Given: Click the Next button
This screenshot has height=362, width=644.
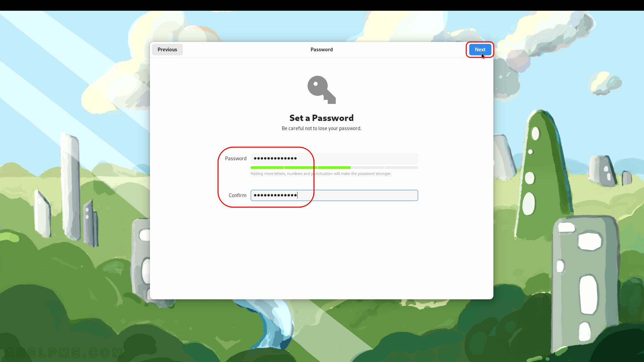Looking at the screenshot, I should click(480, 50).
